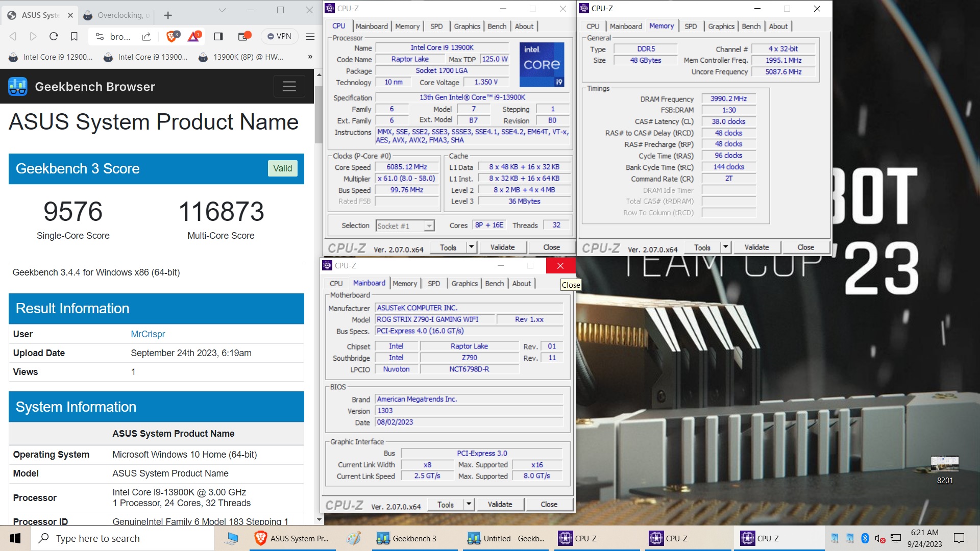Click Close button in CPU-Z Memory window
The image size is (980, 551).
[805, 247]
